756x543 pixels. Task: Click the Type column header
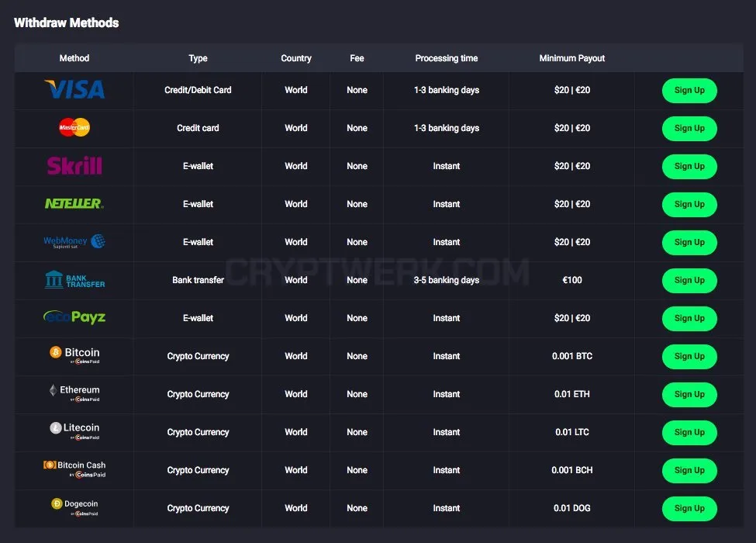point(198,58)
